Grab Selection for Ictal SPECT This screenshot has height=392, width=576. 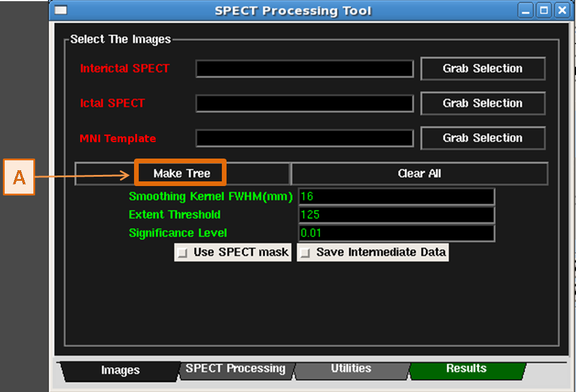[x=482, y=104]
